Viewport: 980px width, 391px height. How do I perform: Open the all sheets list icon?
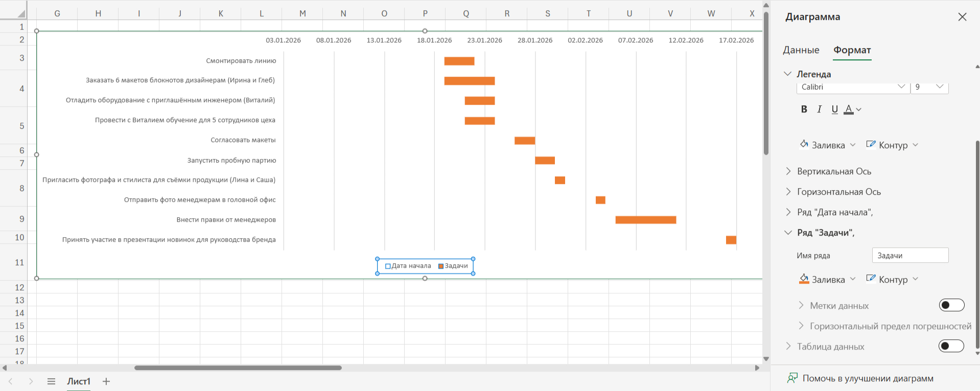click(51, 381)
